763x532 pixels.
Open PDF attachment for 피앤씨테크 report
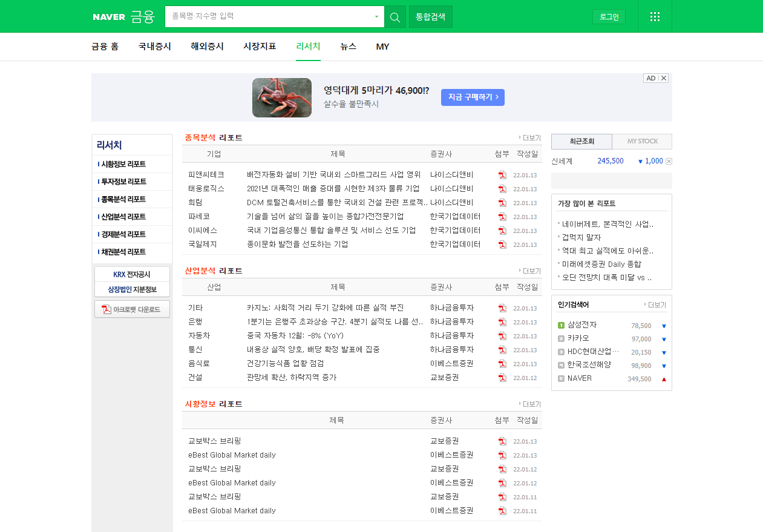[502, 175]
